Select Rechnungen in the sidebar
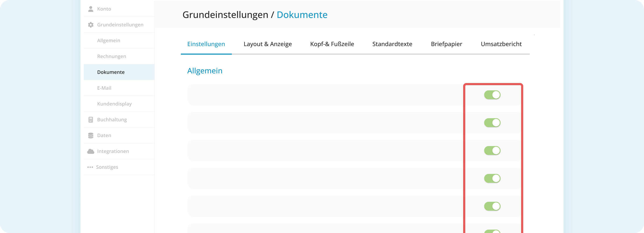Screen dimensions: 644x233 pyautogui.click(x=119, y=56)
